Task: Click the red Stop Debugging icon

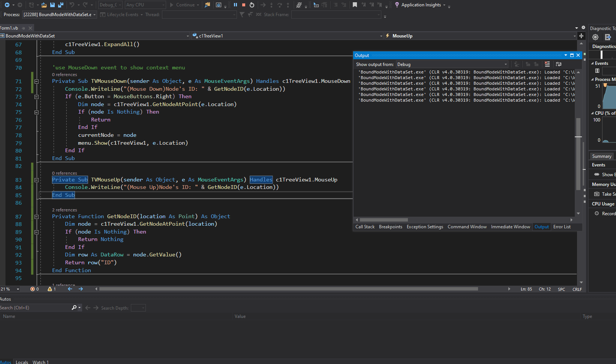Action: (x=244, y=5)
